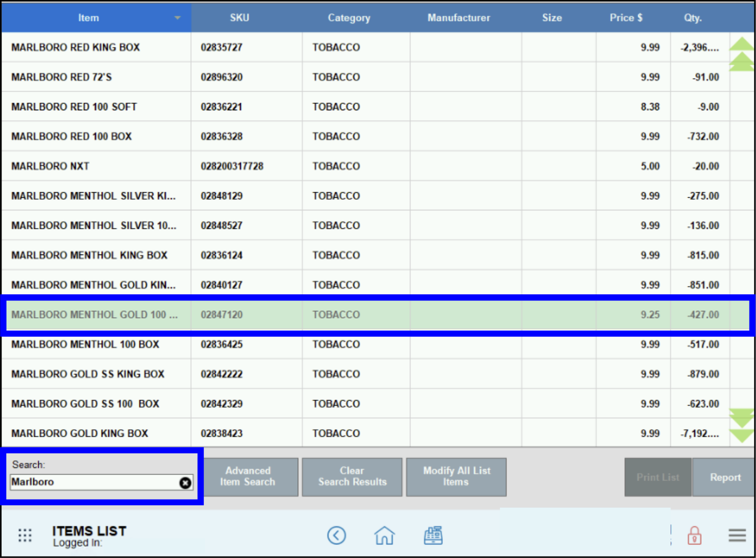Click SKU 02835727 cell
This screenshot has height=558, width=756.
(246, 47)
